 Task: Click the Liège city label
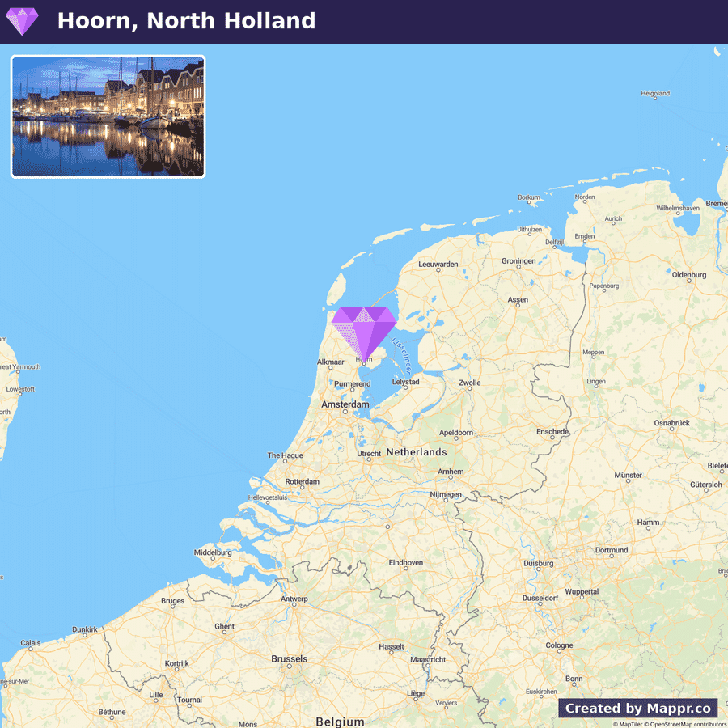click(x=416, y=694)
